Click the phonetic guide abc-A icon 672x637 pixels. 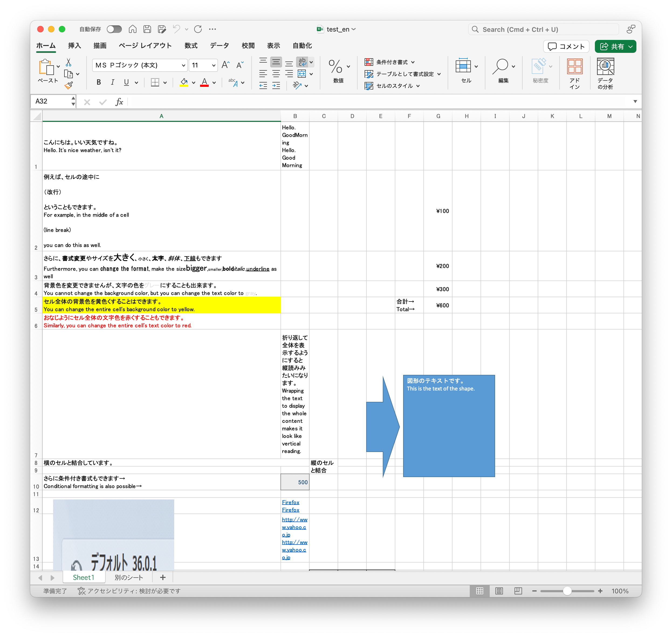pyautogui.click(x=233, y=82)
